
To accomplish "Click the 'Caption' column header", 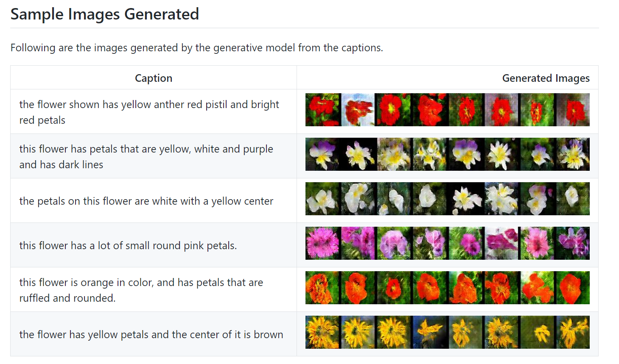I will (154, 78).
